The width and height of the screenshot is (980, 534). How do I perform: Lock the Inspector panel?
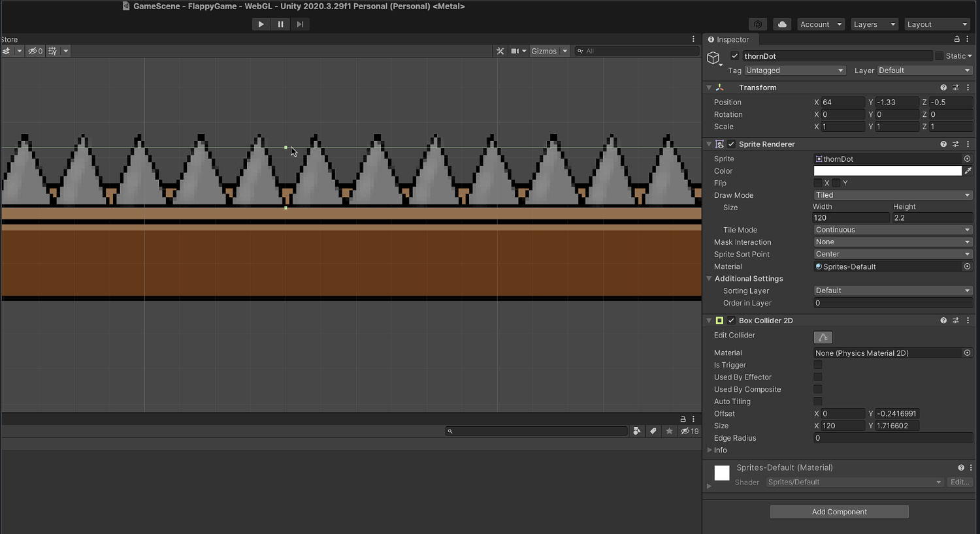click(957, 39)
